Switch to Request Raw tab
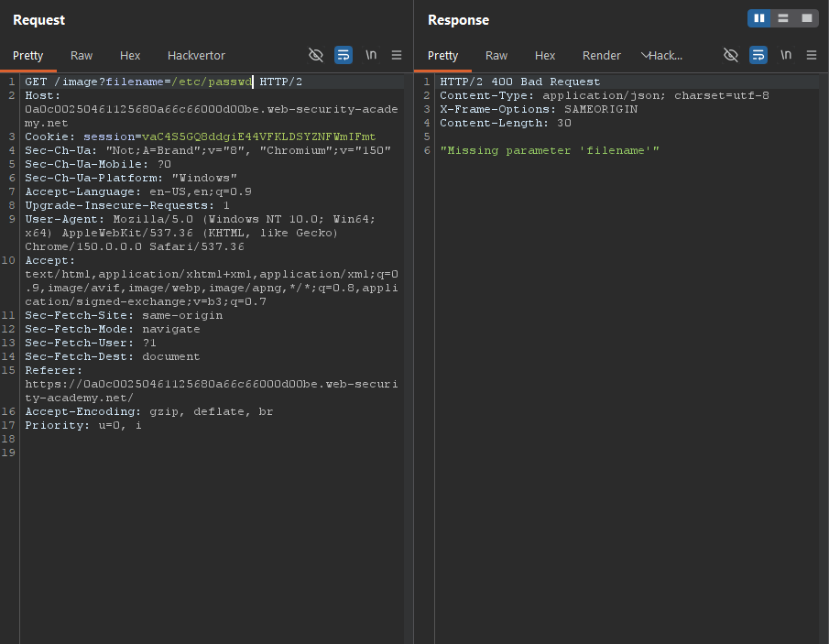 82,56
